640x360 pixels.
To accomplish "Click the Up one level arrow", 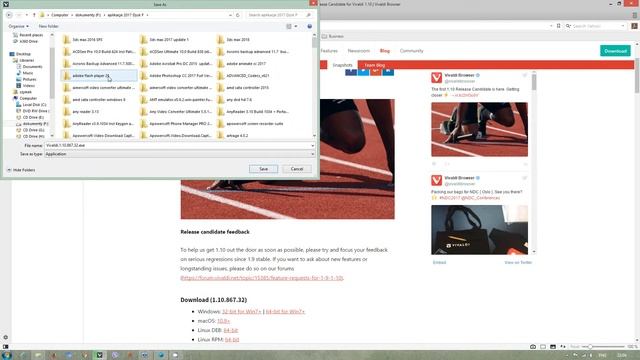I will tap(34, 15).
